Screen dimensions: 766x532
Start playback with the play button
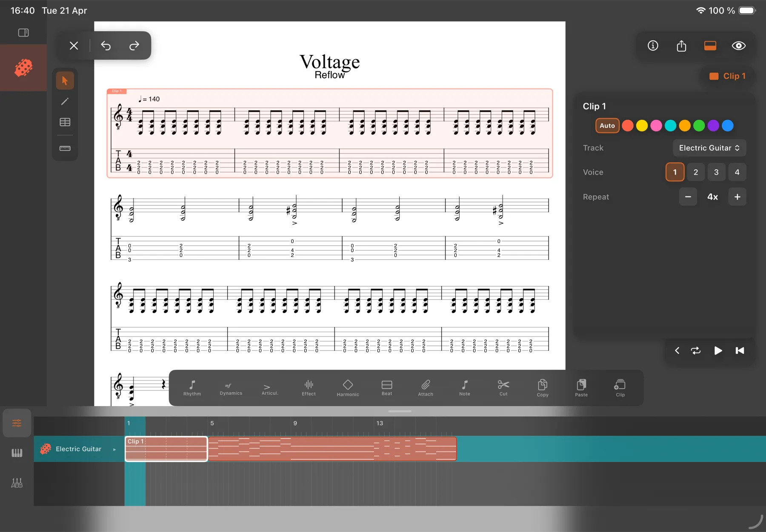(x=718, y=350)
